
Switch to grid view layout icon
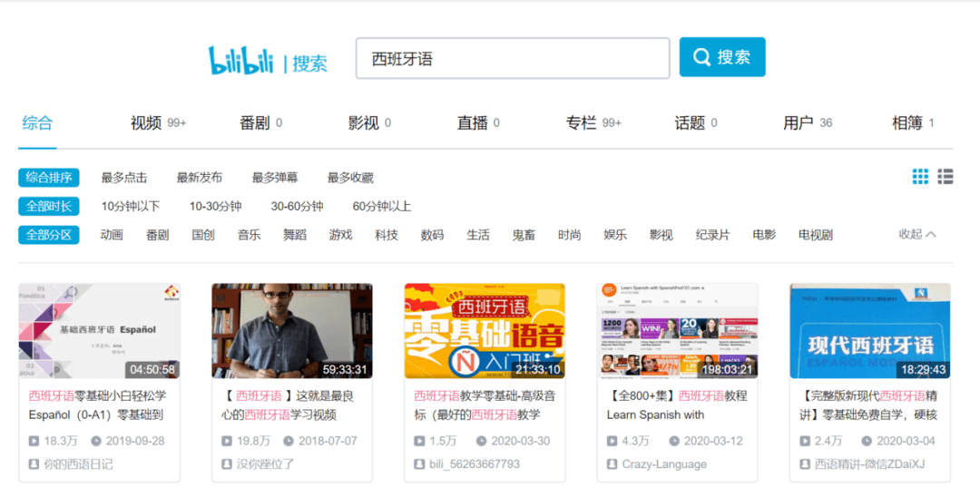[920, 177]
